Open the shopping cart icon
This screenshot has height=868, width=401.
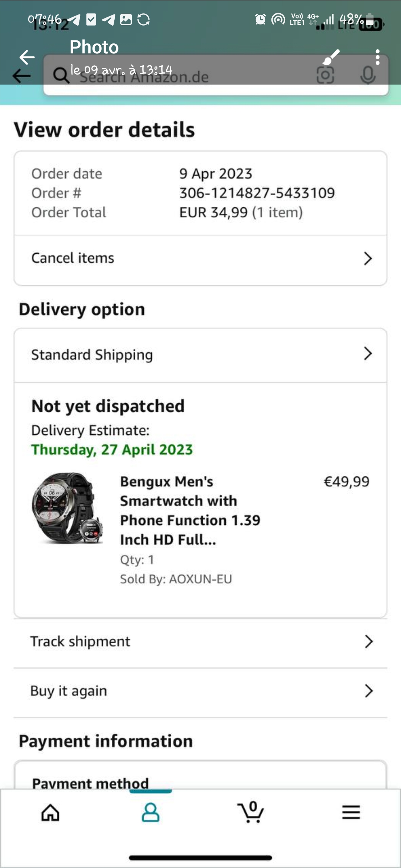point(251,812)
